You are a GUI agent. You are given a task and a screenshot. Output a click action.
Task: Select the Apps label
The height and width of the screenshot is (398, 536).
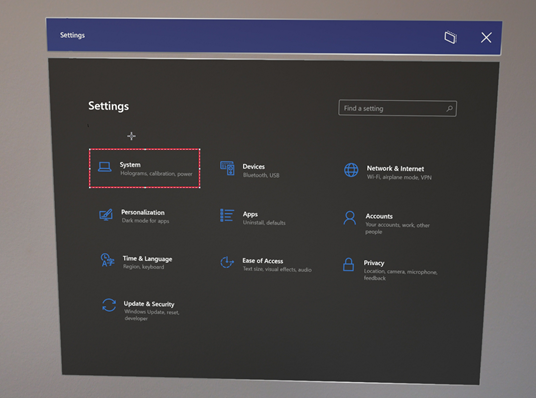point(250,214)
